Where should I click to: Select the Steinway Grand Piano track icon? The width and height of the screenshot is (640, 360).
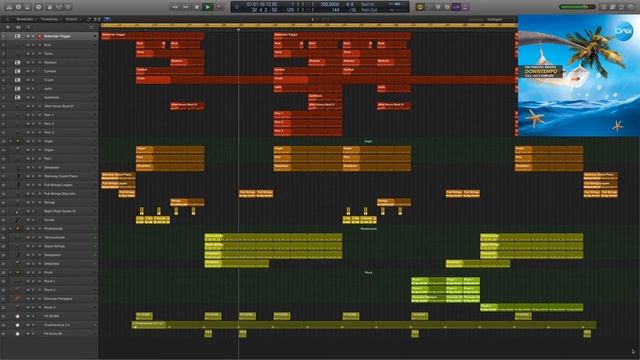coord(18,176)
